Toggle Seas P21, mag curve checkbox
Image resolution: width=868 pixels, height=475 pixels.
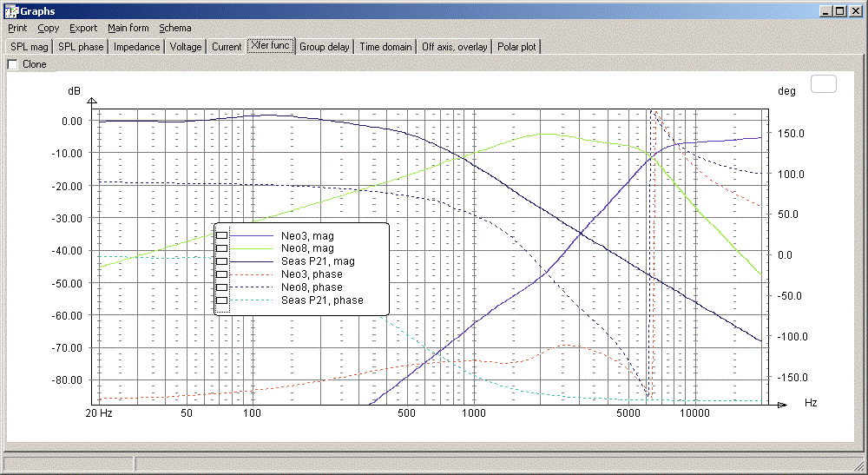point(221,261)
